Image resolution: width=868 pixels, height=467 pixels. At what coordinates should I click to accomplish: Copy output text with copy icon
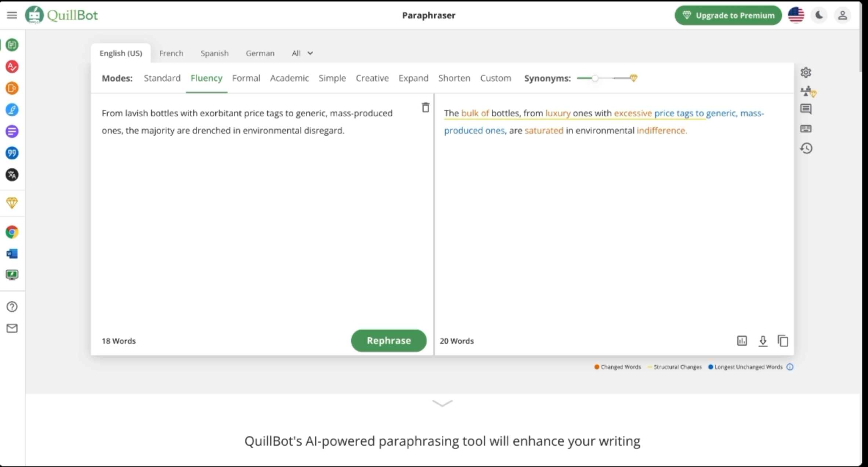(783, 341)
